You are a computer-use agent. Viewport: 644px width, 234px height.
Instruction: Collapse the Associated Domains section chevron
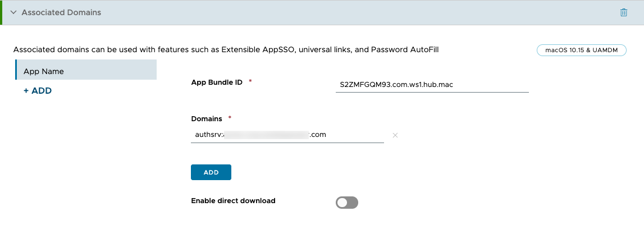[x=13, y=12]
